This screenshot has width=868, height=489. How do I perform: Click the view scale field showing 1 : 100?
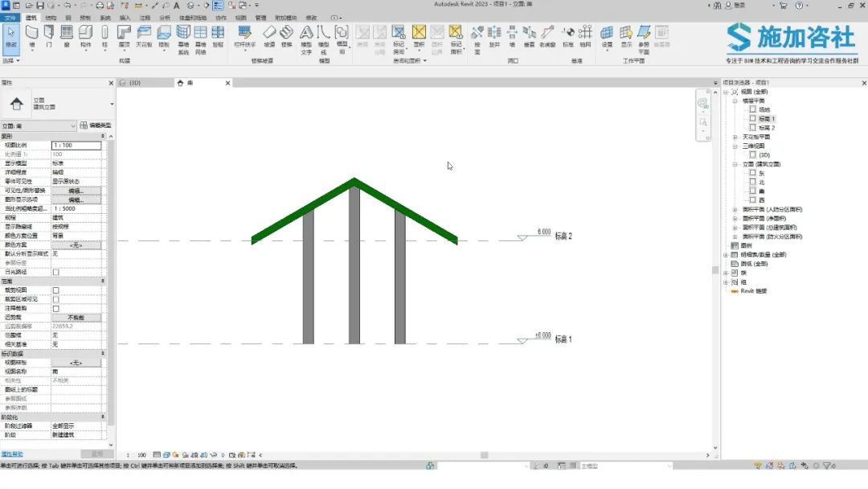[x=76, y=145]
